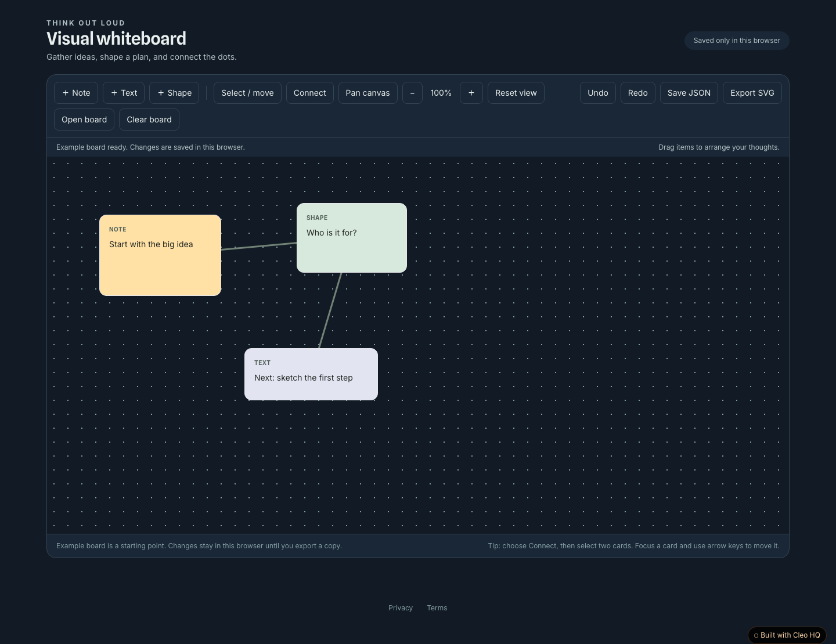Select the 'Start with the big idea' note
The image size is (836, 644).
pos(160,255)
